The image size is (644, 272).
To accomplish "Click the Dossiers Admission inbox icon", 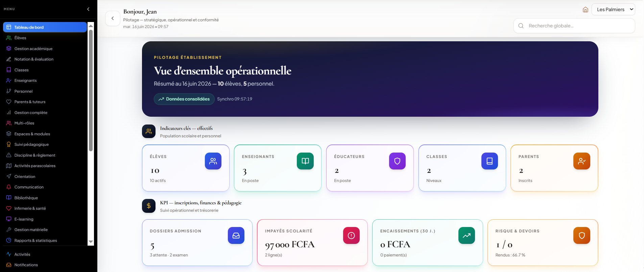I will [236, 235].
